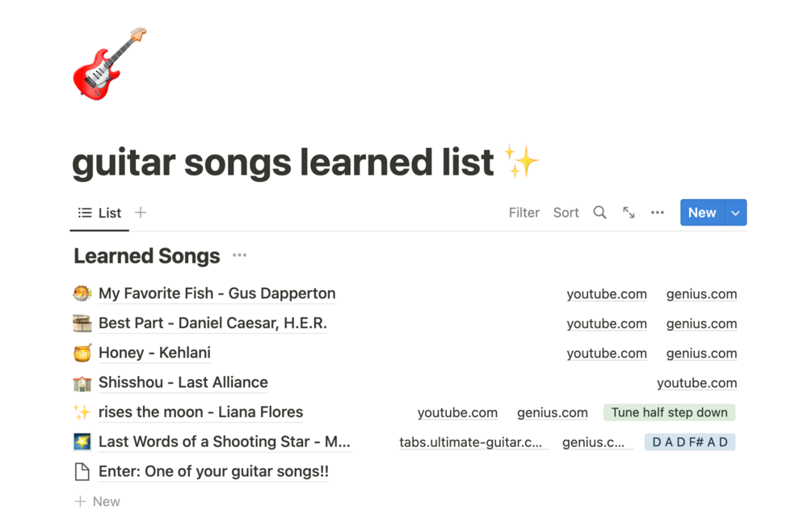Click the honey pot icon beside Honey
This screenshot has width=812, height=532.
[82, 353]
